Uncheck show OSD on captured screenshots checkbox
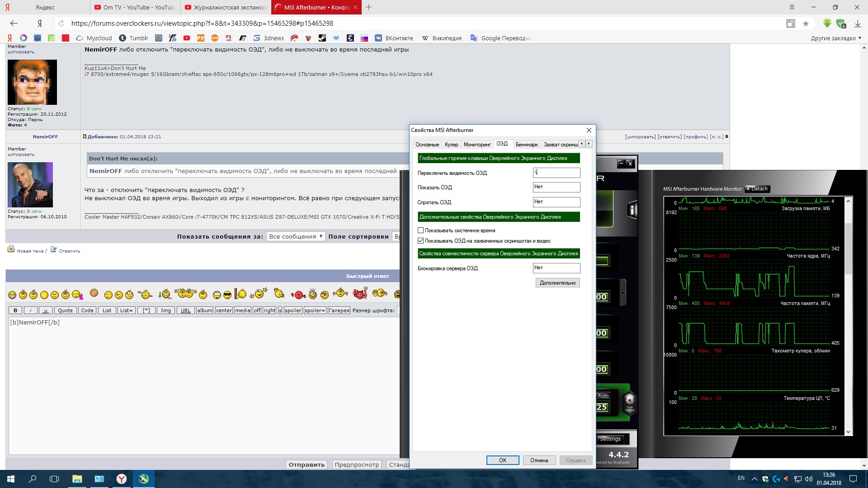The image size is (868, 488). [421, 241]
